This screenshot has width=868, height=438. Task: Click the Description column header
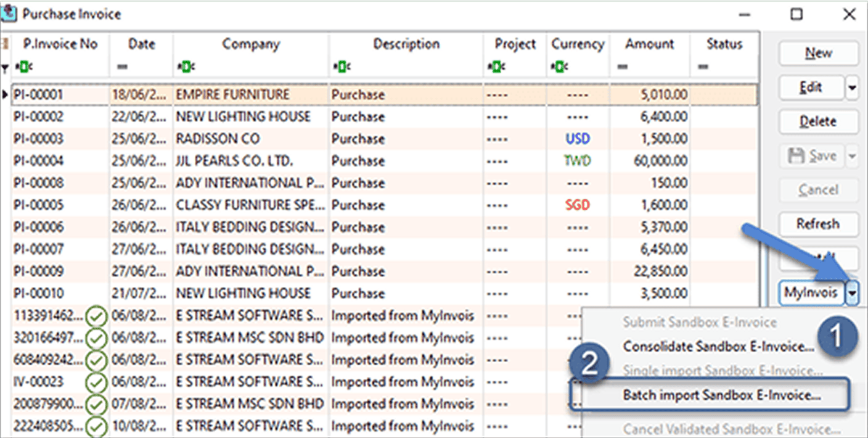(x=406, y=44)
